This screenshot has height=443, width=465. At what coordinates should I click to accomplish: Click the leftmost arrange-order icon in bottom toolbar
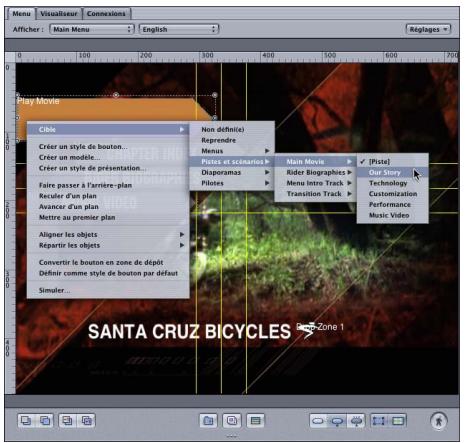tap(26, 421)
